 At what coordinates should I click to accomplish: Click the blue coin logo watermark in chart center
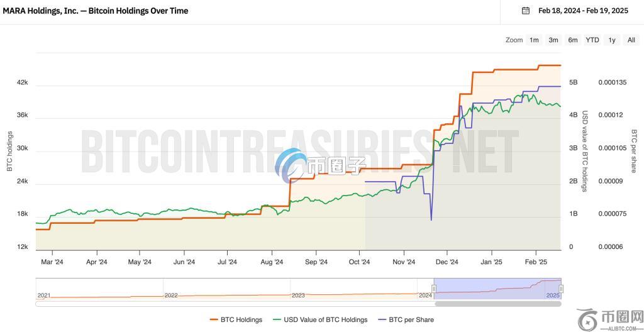292,165
